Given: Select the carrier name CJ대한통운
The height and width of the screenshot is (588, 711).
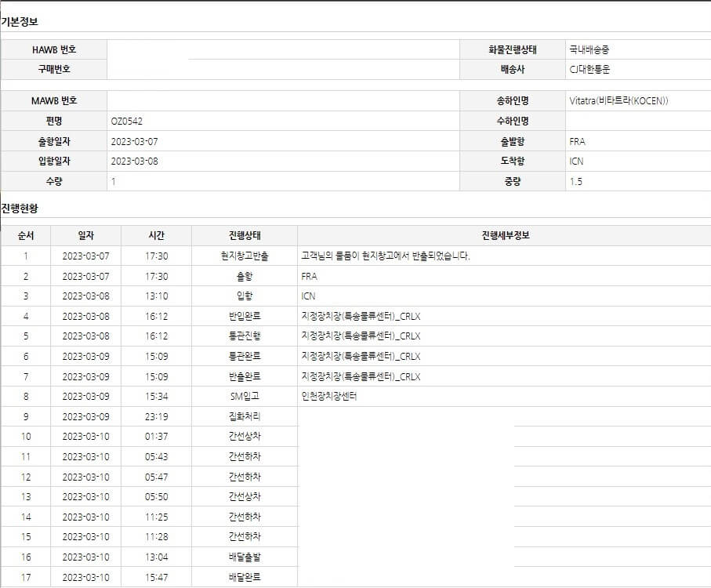Looking at the screenshot, I should pos(589,69).
